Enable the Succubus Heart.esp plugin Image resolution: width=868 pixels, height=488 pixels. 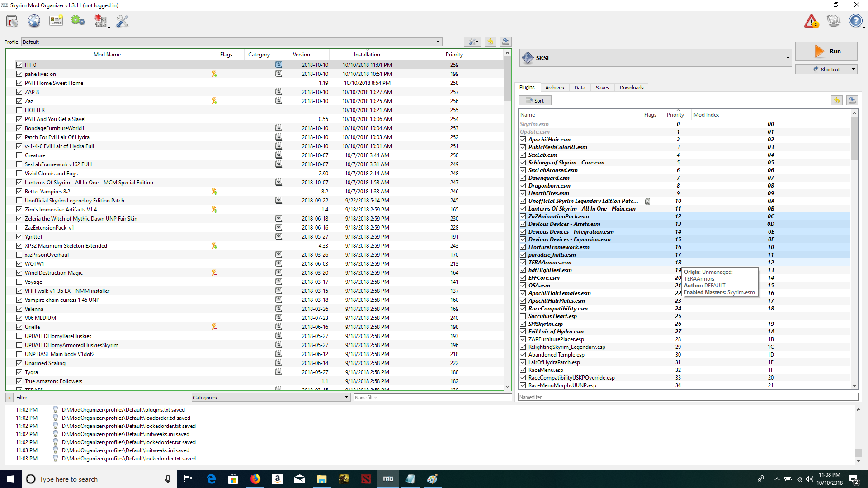[x=523, y=316]
